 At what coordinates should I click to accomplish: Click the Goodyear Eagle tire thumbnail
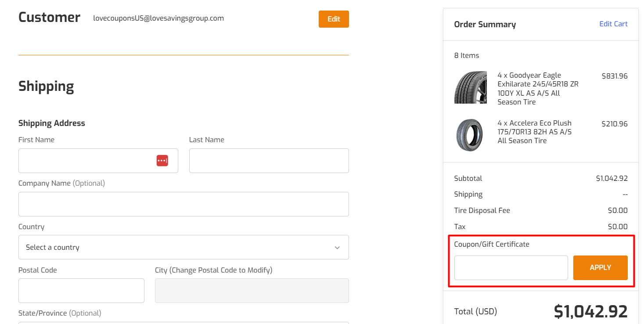[x=471, y=87]
